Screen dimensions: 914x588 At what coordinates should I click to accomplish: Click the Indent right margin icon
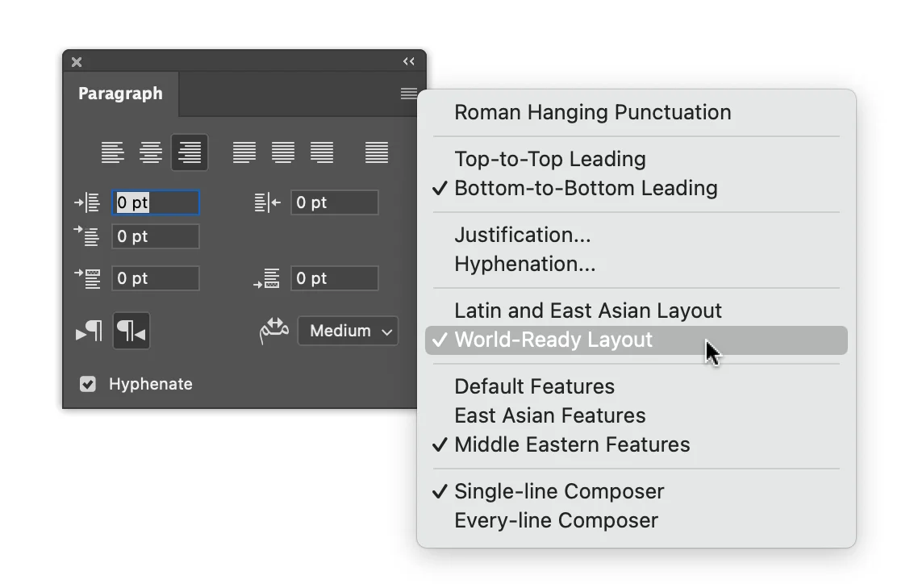tap(268, 202)
